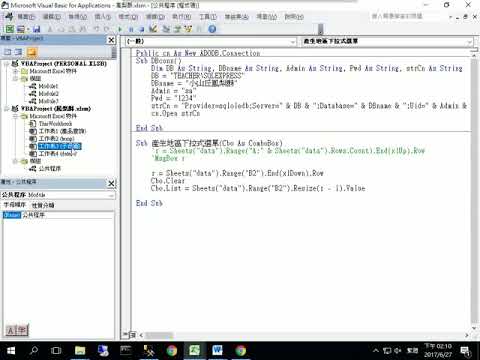Click the Reset stop toolbar icon
This screenshot has width=480, height=360.
tap(142, 29)
